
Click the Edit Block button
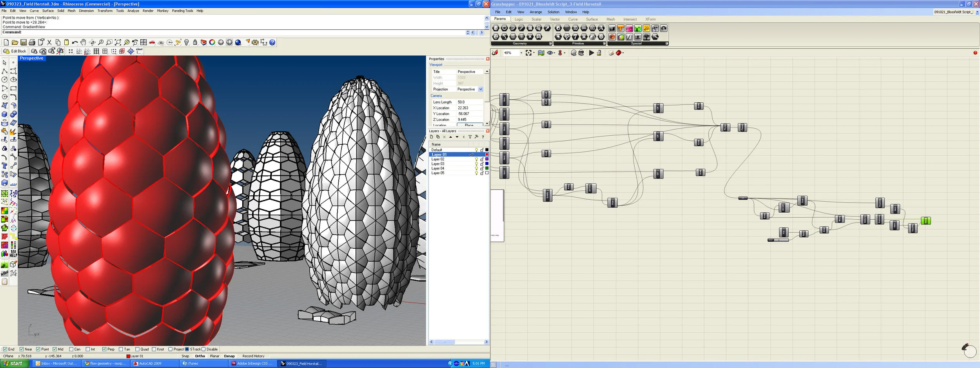(15, 51)
